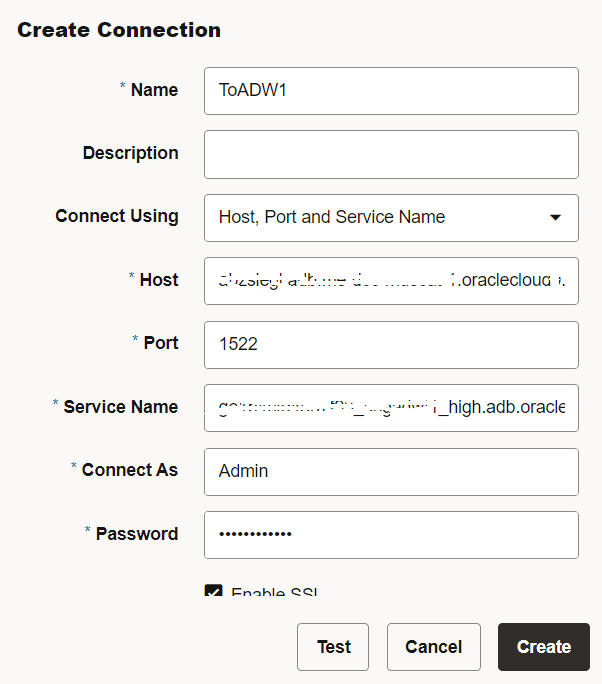Click the Description label text
The height and width of the screenshot is (684, 602).
tap(130, 153)
